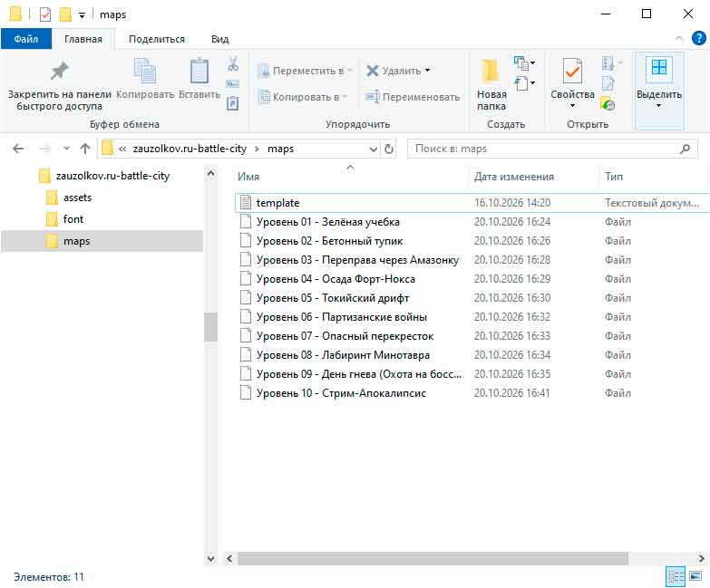Click zauzolkov.ru-battle-city in address breadcrumb
Screen dimensions: 710x588
tap(190, 149)
